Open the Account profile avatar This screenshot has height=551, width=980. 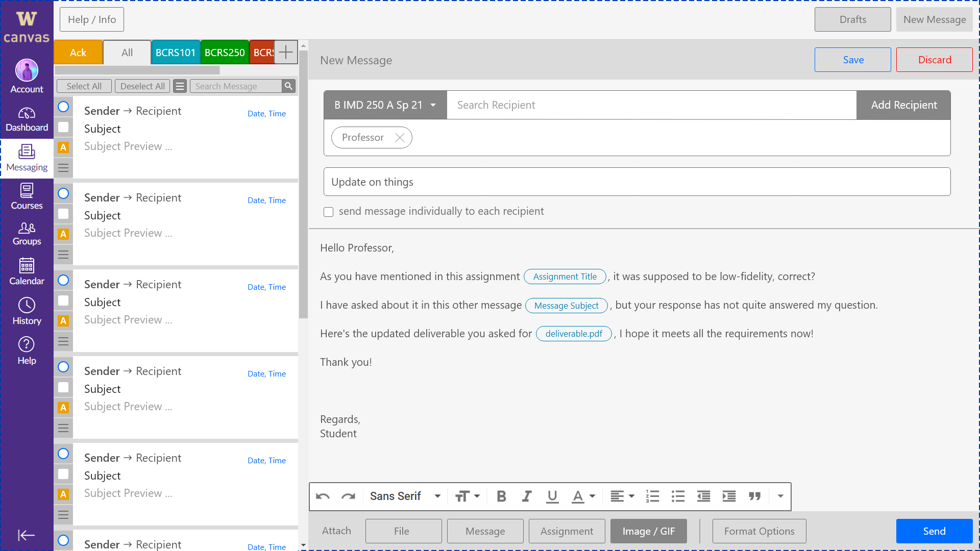click(27, 70)
